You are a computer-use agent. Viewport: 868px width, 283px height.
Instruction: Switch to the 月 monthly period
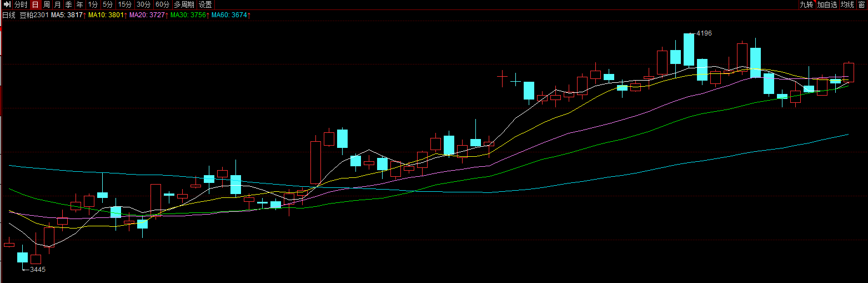pyautogui.click(x=58, y=4)
